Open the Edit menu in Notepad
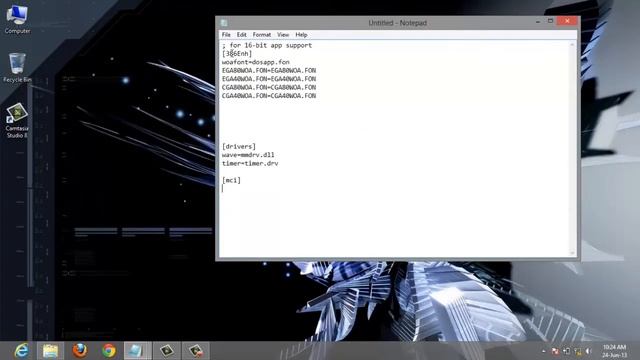 tap(242, 35)
